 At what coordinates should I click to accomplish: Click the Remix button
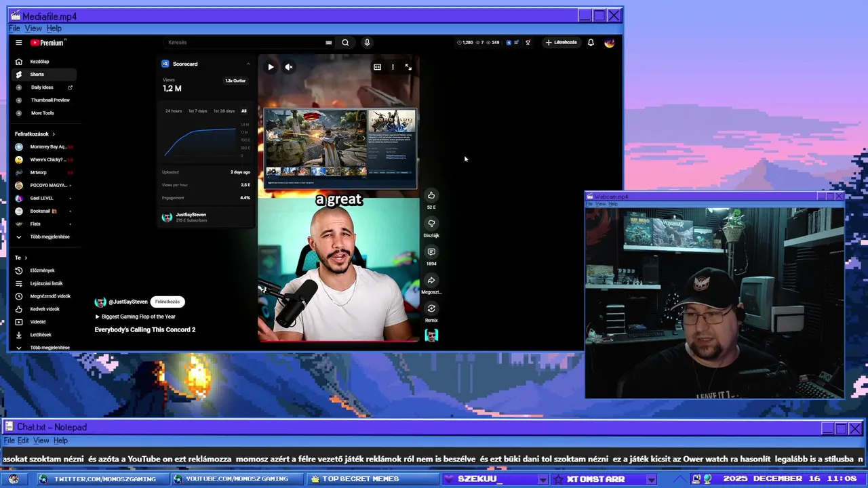click(x=431, y=308)
